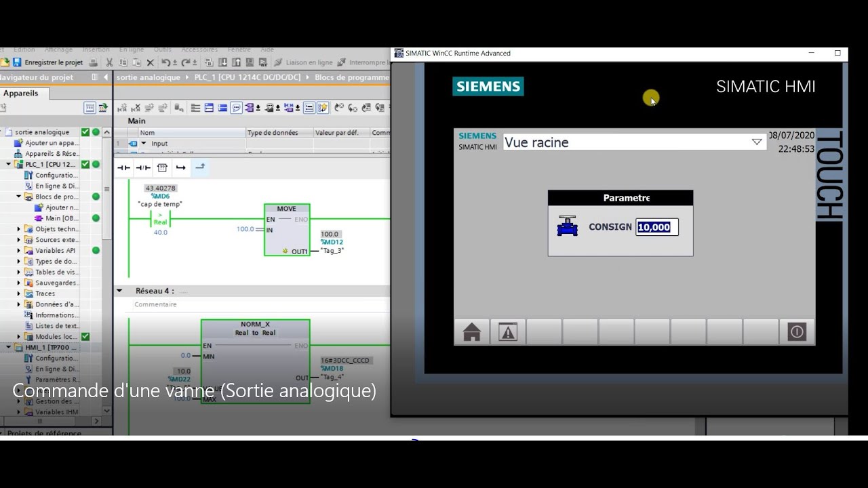Click the insert network icon in editor toolbar
The image size is (868, 488).
tap(122, 108)
